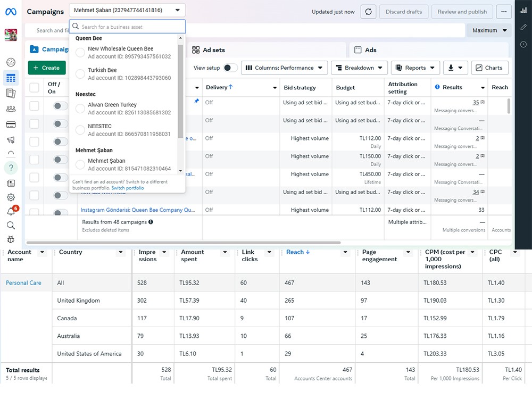Open the Delivery column dropdown arrow
532x399 pixels.
[275, 88]
